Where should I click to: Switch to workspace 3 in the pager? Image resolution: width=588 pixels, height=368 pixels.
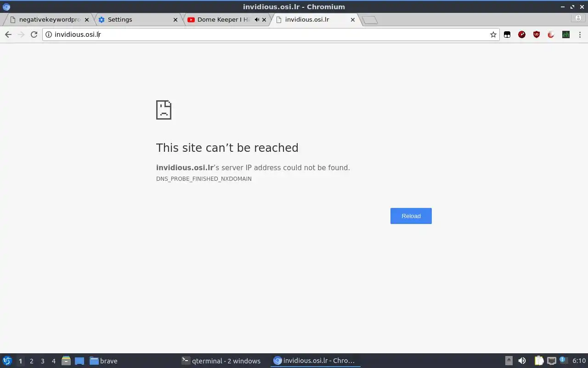coord(43,361)
